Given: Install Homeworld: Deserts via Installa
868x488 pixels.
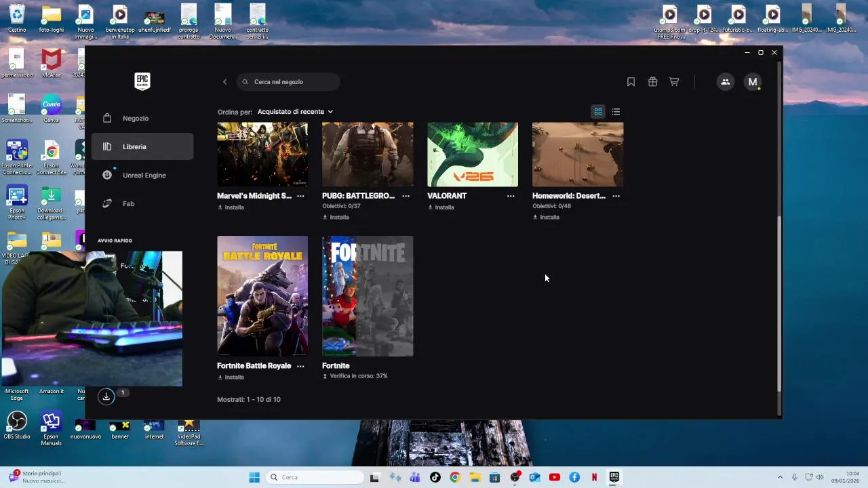Looking at the screenshot, I should point(546,218).
